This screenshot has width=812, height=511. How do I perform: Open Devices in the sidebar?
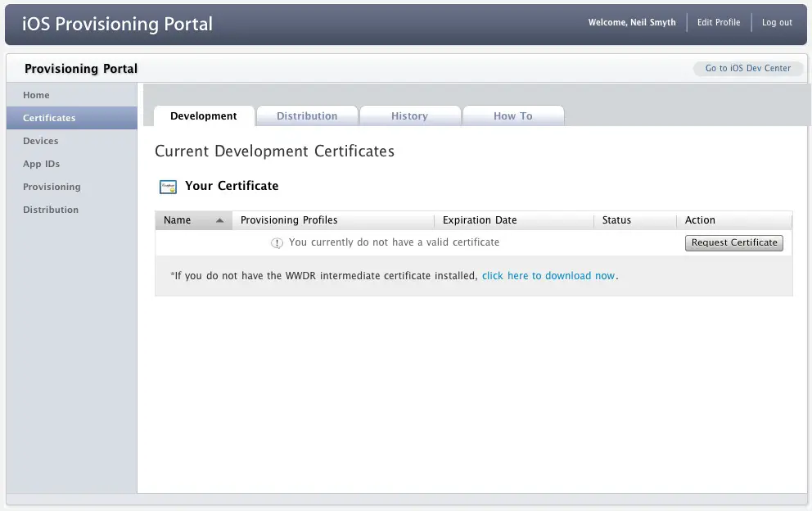(41, 141)
